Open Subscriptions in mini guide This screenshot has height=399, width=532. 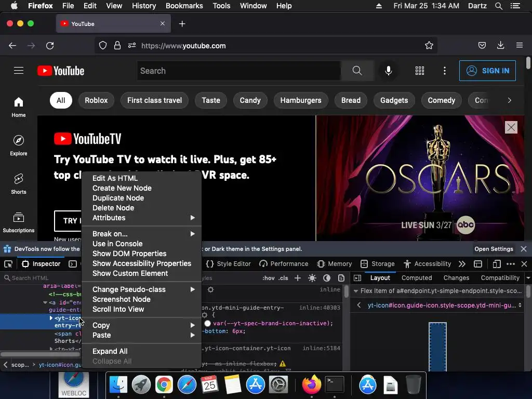coord(19,222)
